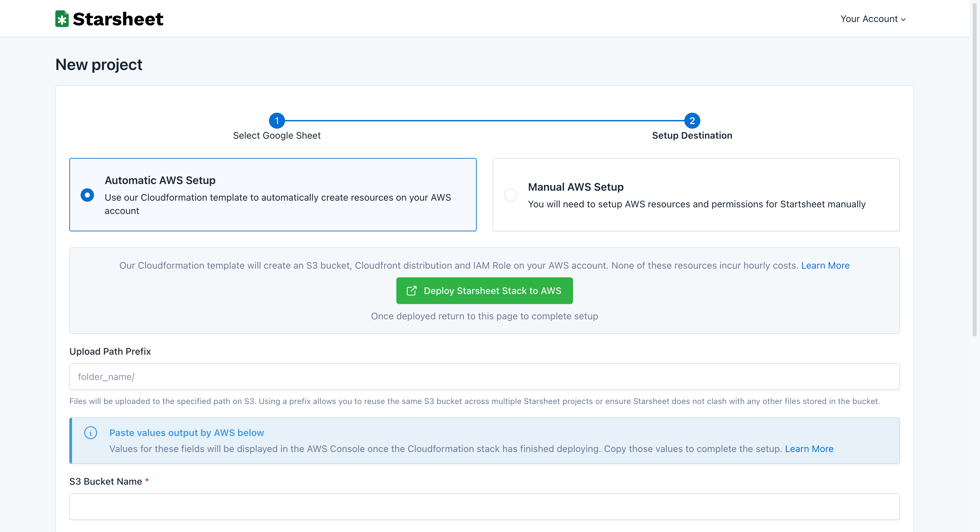Choose the Manual AWS Setup option card

pyautogui.click(x=696, y=195)
